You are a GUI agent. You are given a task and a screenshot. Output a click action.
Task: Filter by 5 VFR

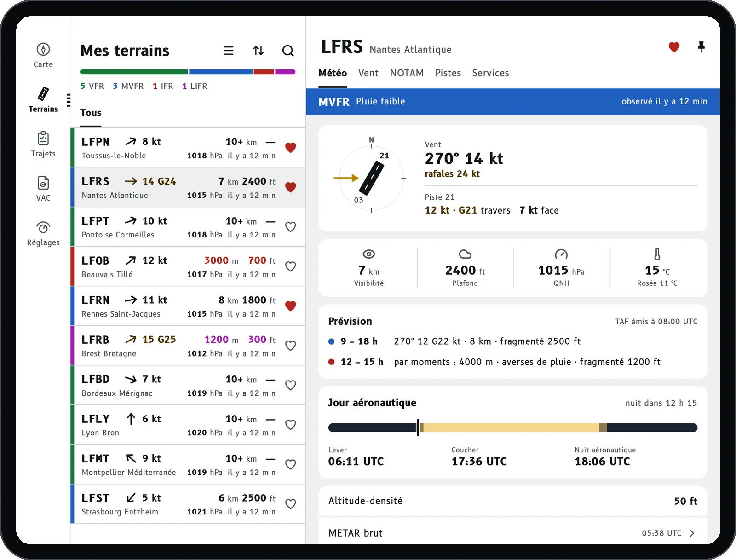[92, 86]
